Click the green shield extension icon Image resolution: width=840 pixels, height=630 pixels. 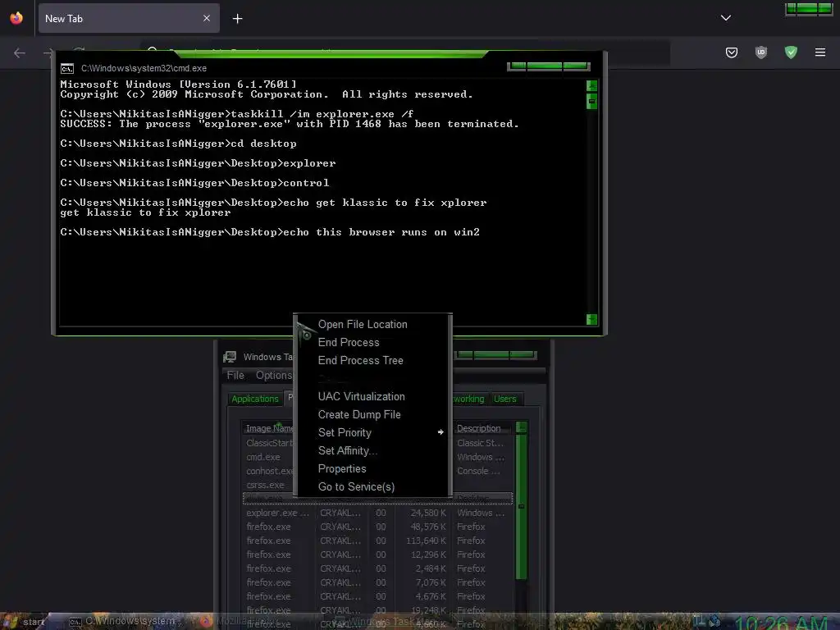point(791,52)
